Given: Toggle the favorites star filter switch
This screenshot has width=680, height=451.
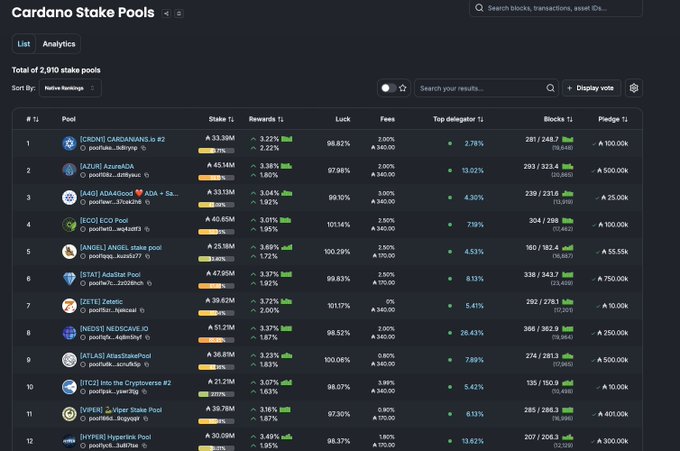Looking at the screenshot, I should [388, 88].
